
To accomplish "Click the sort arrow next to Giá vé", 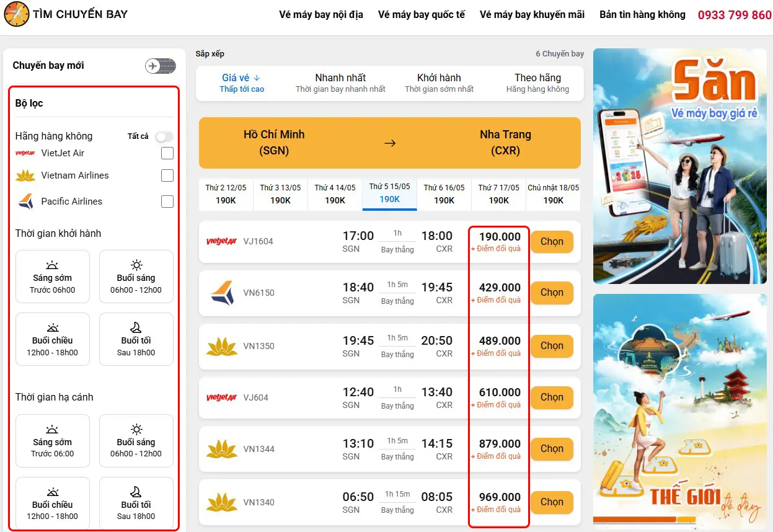I will [257, 78].
